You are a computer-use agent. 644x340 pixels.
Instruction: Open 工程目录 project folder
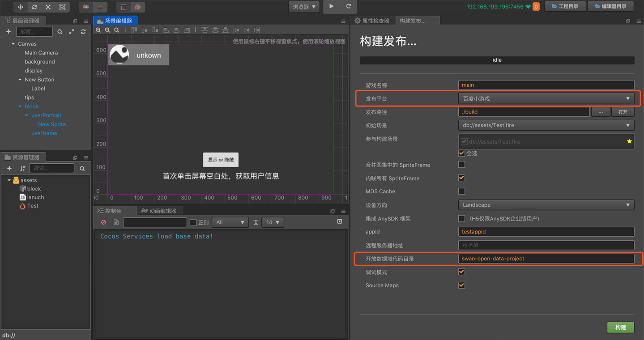coord(565,6)
